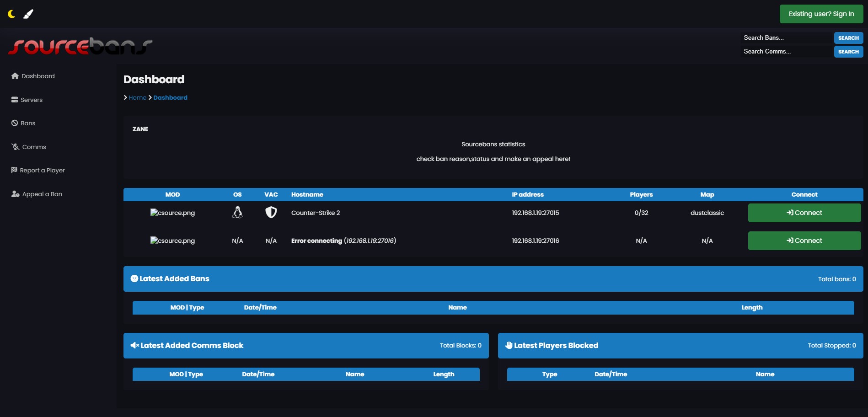Click the SourceBans logo
Viewport: 868px width, 417px height.
[80, 46]
